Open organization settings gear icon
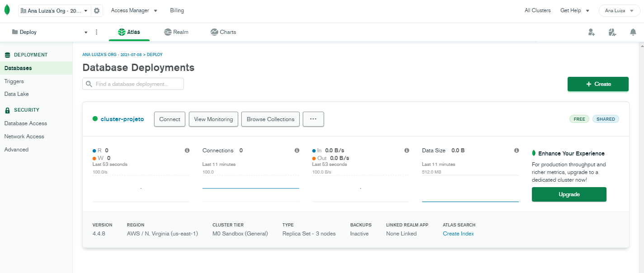644x273 pixels. (97, 10)
